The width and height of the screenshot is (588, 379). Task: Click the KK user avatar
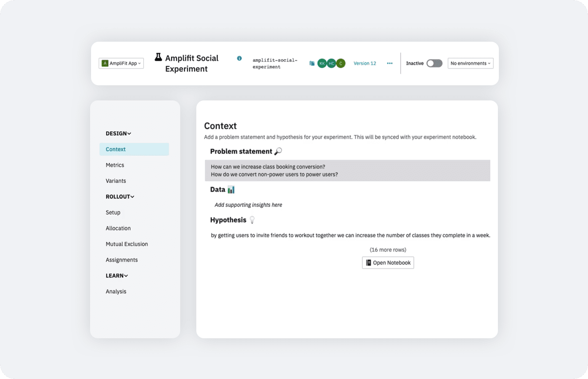322,63
